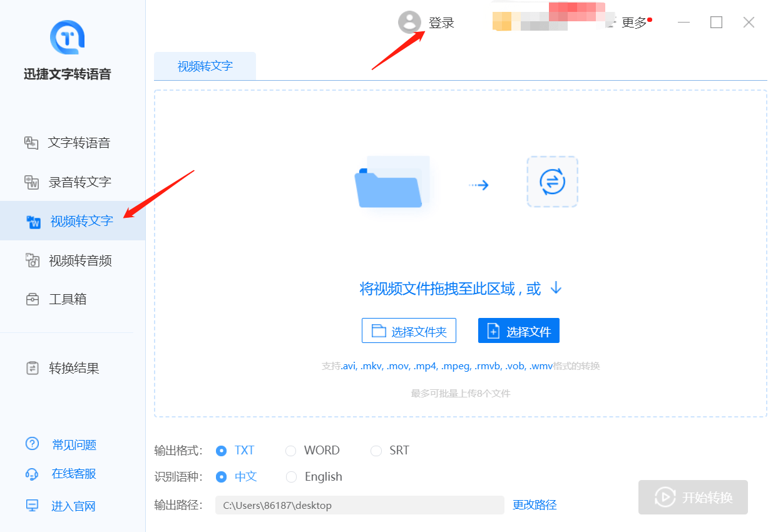Click 更改路径 link
Image resolution: width=778 pixels, height=532 pixels.
[535, 504]
